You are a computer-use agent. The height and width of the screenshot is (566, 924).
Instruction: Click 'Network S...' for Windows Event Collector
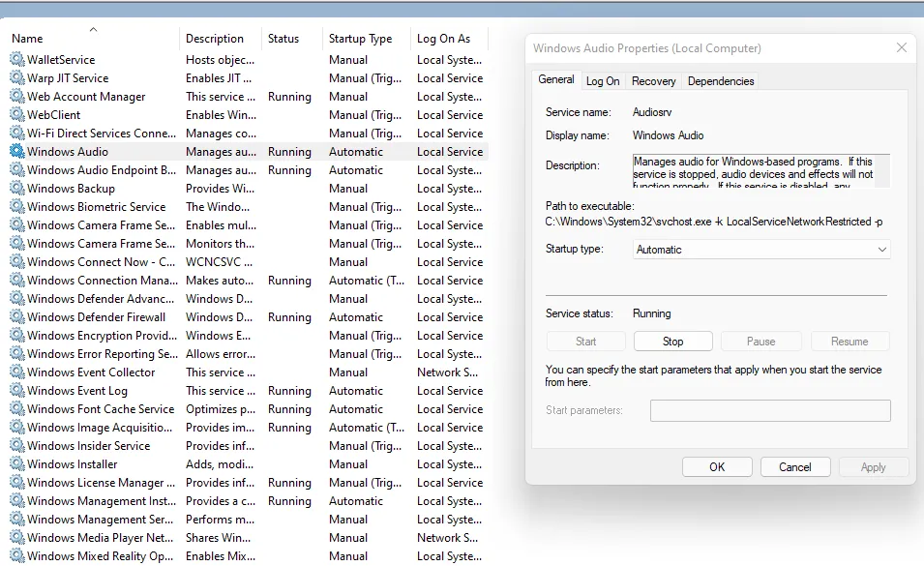pos(447,372)
